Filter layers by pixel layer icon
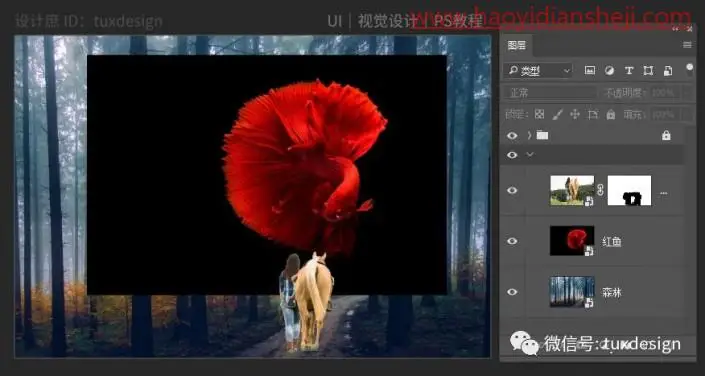 pos(589,71)
